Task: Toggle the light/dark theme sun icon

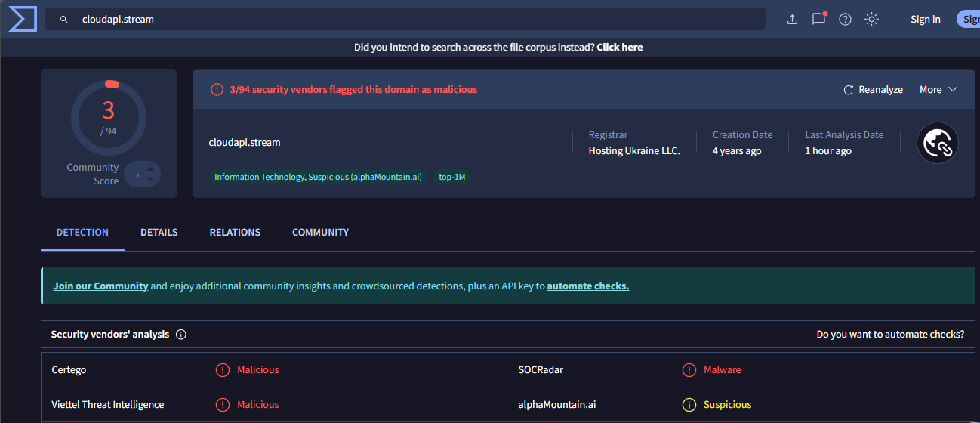Action: coord(871,20)
